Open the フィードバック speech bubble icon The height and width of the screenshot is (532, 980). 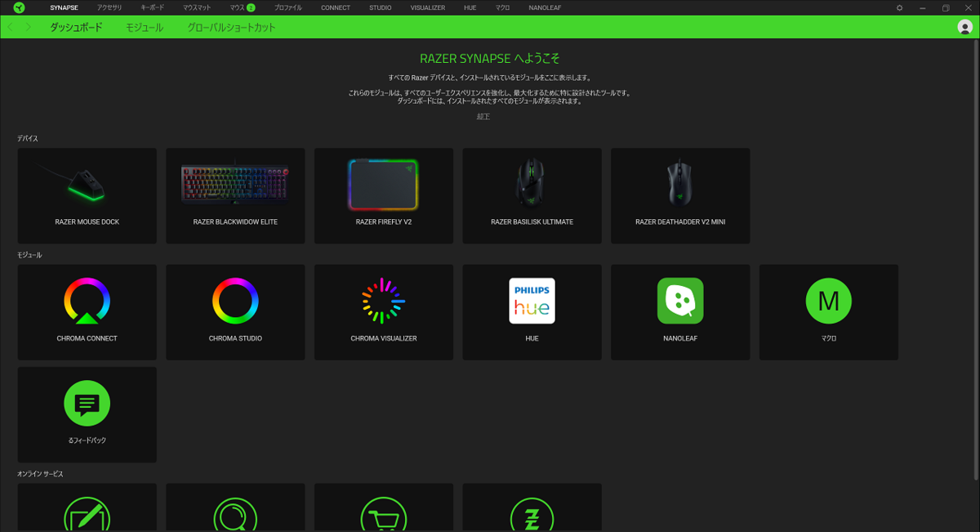point(87,403)
